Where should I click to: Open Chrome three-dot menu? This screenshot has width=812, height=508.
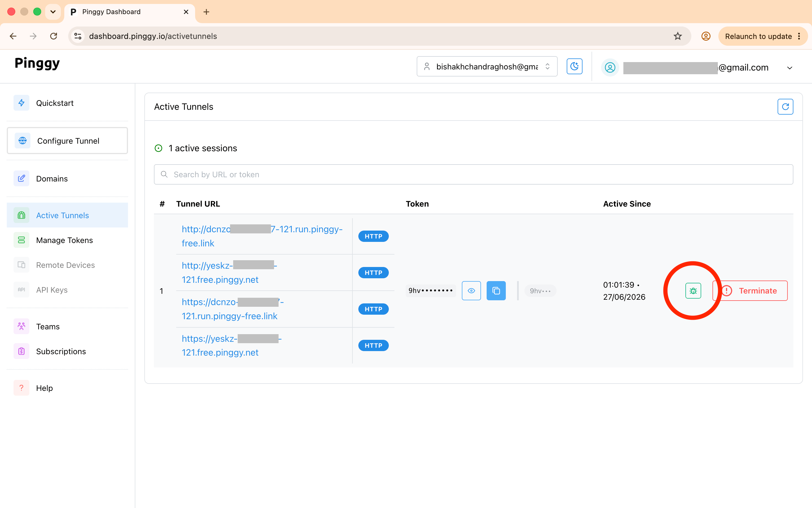tap(799, 36)
